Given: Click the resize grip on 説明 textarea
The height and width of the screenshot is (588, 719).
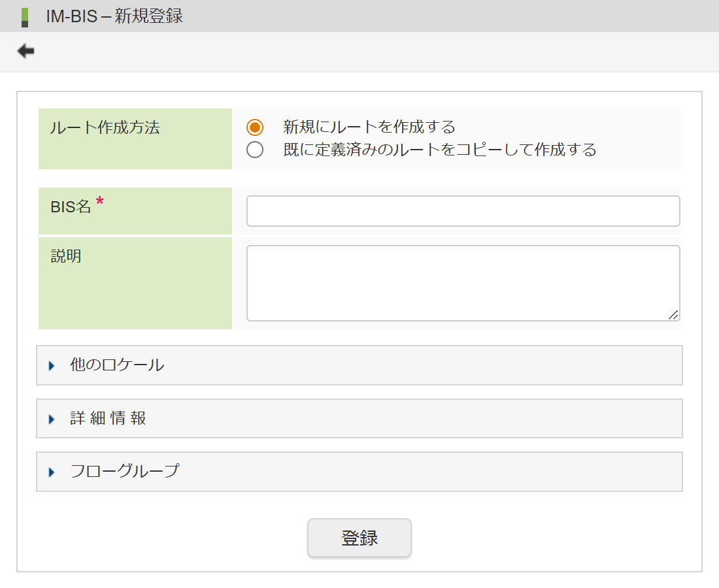Looking at the screenshot, I should (x=673, y=315).
